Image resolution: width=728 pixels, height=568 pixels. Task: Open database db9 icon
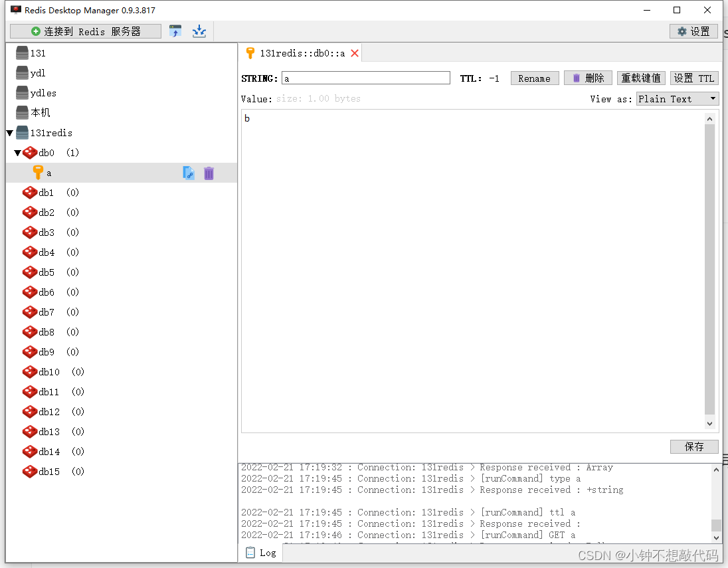coord(30,352)
